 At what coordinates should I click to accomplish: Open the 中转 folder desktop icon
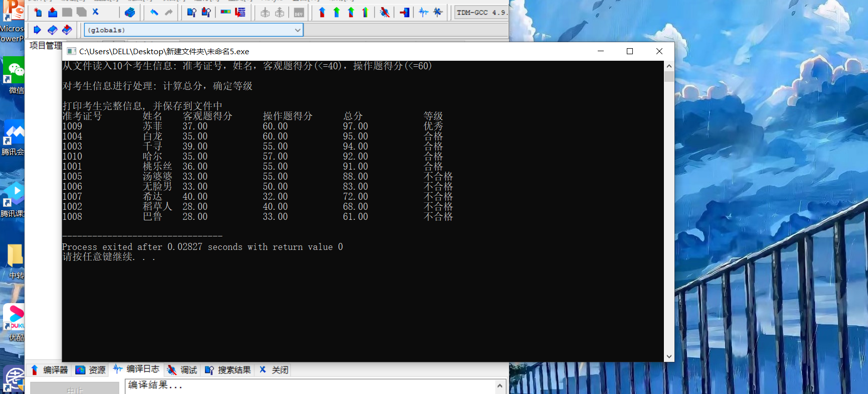pos(15,261)
